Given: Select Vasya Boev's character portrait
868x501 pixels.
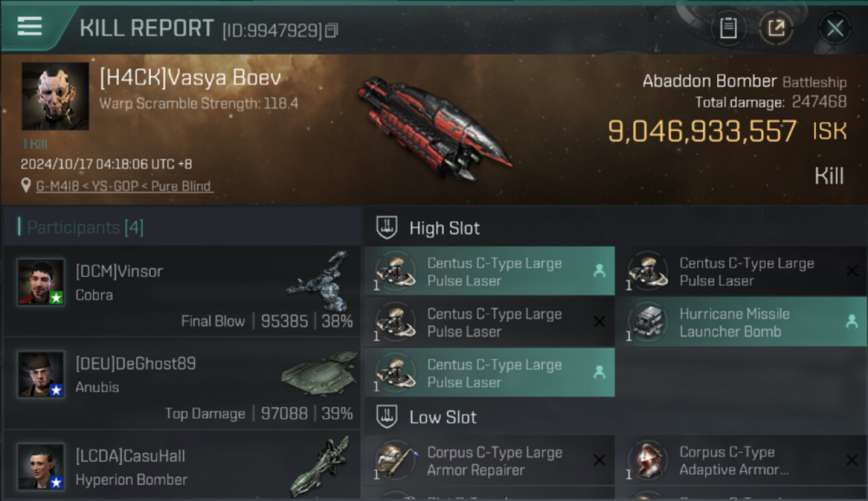Looking at the screenshot, I should [55, 96].
